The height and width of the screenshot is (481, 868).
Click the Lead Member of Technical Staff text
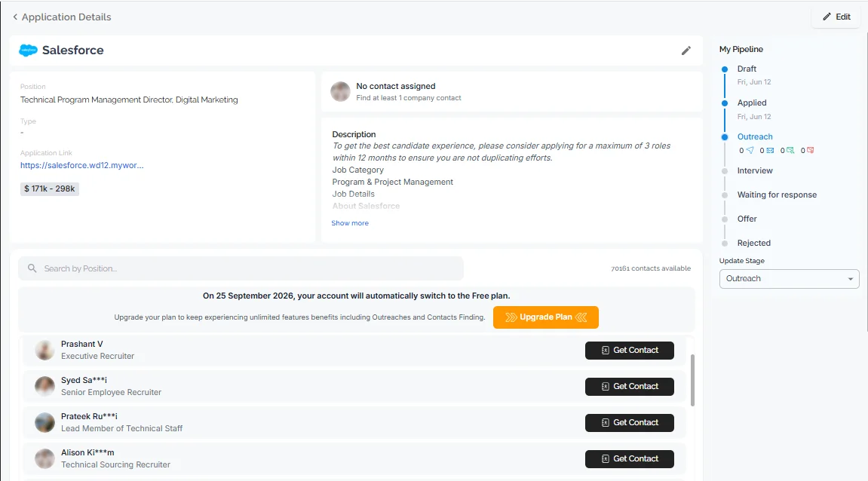tap(121, 429)
